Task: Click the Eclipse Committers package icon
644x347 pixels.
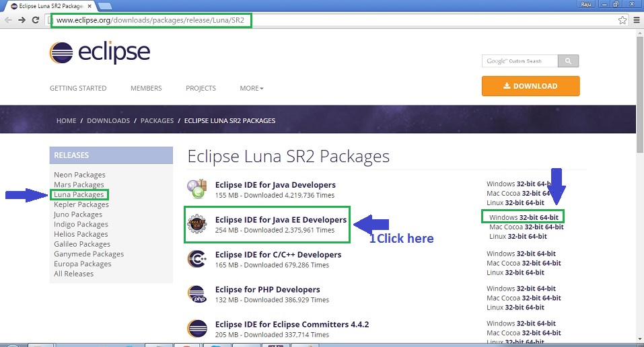Action: tap(197, 329)
